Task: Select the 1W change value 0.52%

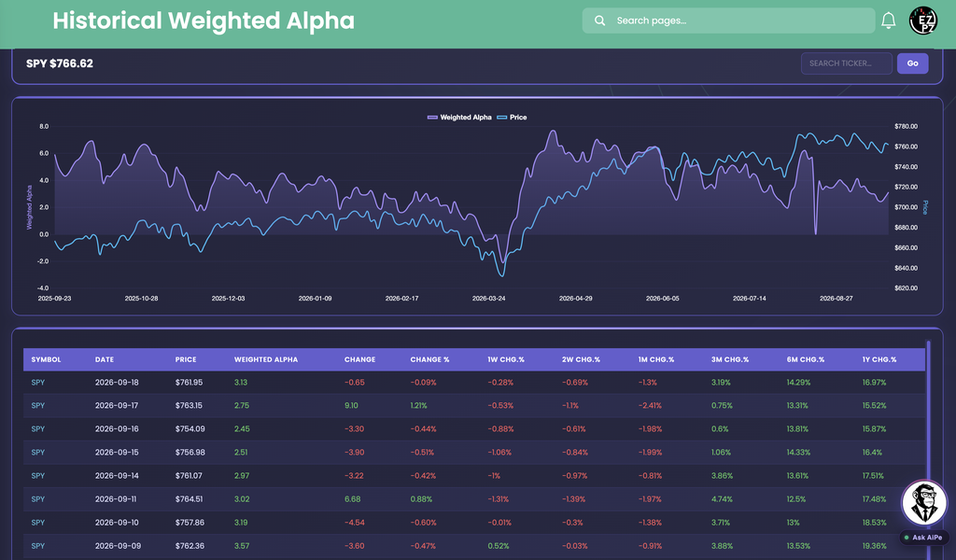Action: tap(499, 546)
